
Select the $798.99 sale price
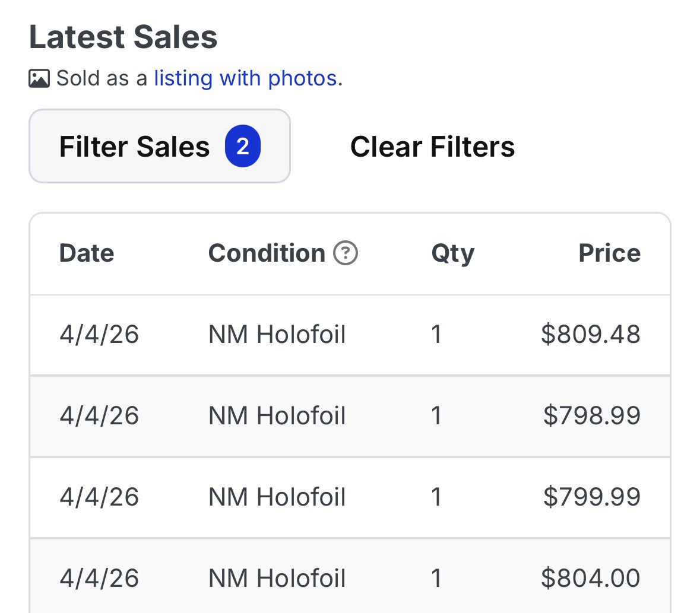(x=591, y=415)
